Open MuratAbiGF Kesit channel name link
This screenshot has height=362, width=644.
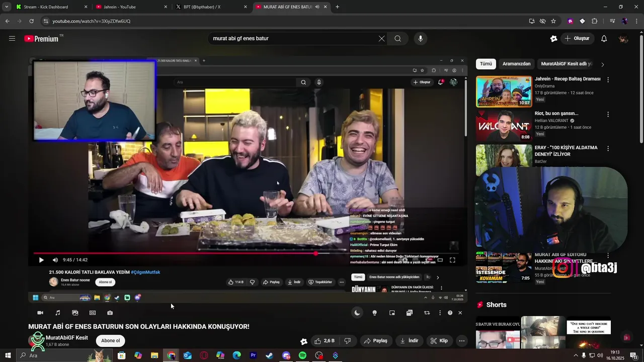[67, 338]
